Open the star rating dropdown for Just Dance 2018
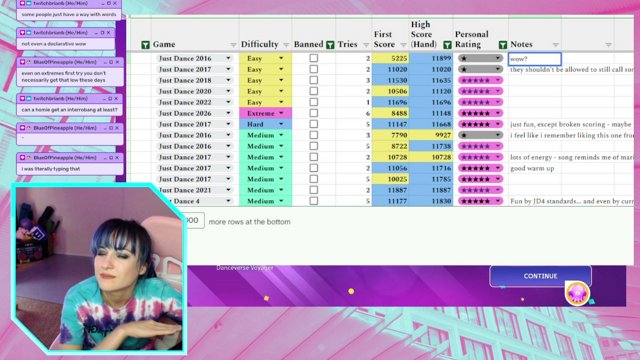Viewport: 640px width, 360px height. coord(498,80)
